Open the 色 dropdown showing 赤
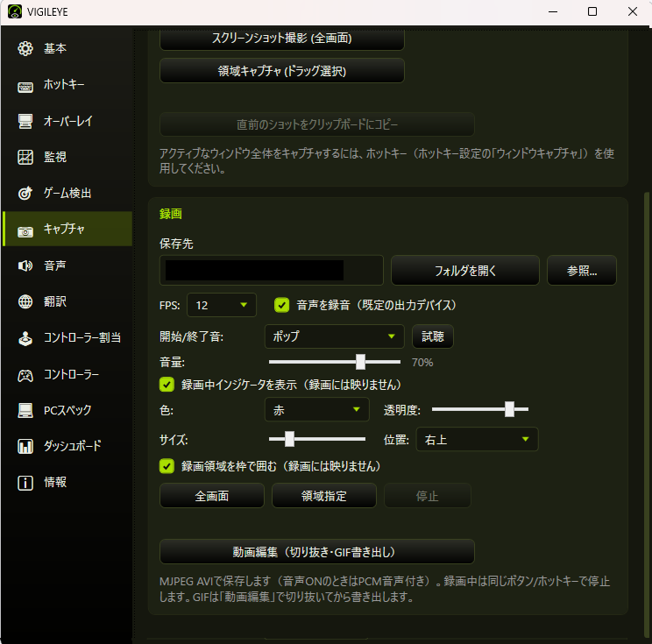 coord(317,409)
